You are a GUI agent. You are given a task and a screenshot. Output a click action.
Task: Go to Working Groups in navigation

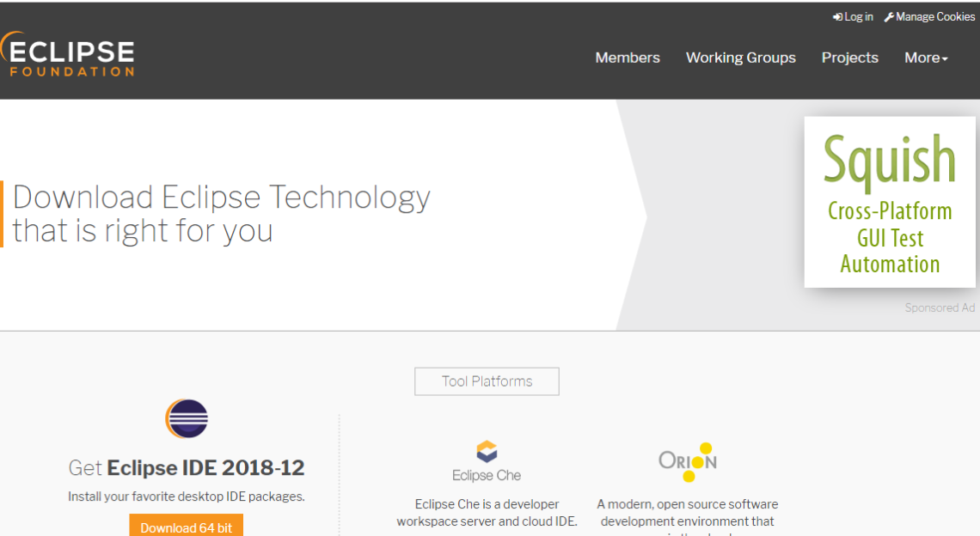740,58
